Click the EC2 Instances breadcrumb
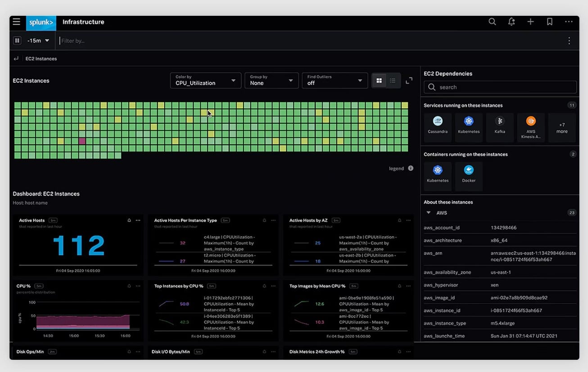 [41, 58]
